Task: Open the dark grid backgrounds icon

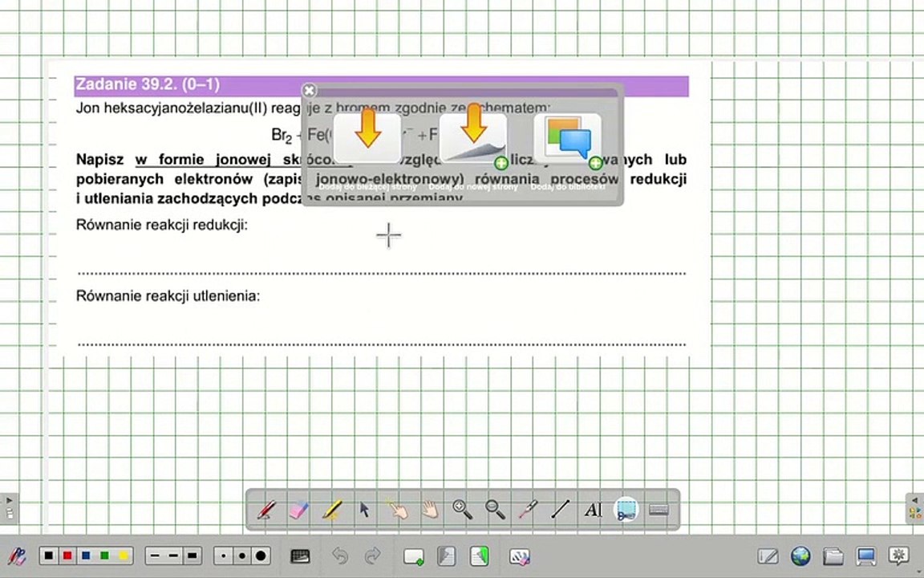Action: [301, 556]
